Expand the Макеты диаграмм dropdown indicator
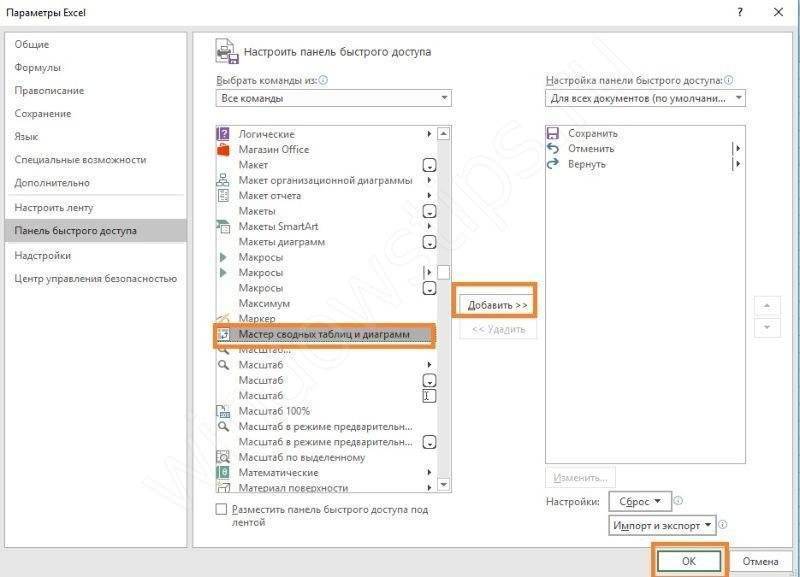Screen dimensions: 800x577 (x=430, y=242)
